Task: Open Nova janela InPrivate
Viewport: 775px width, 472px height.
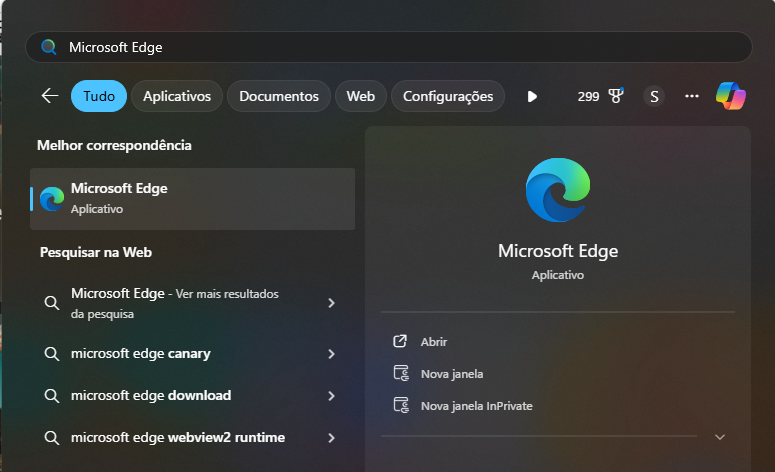Action: click(476, 406)
